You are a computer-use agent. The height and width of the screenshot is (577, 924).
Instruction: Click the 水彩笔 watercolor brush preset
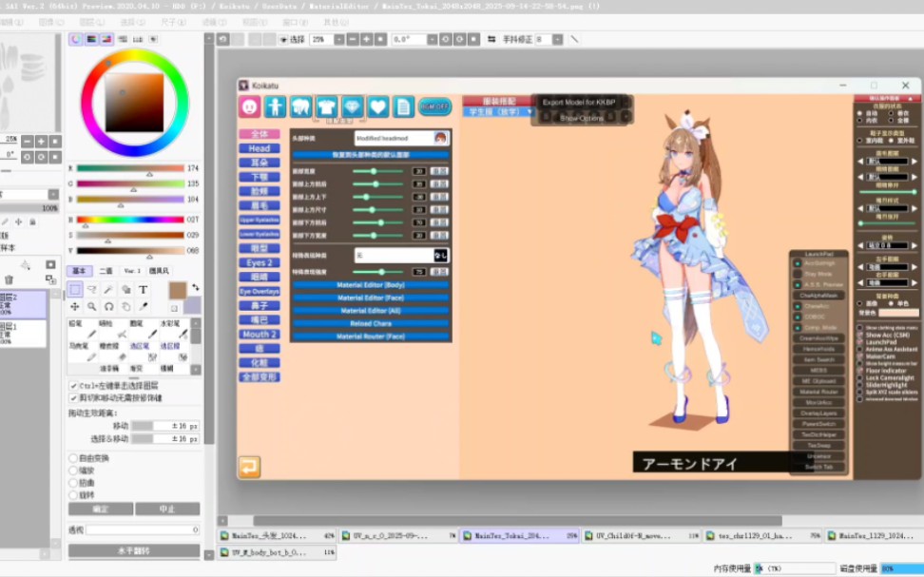coord(174,330)
